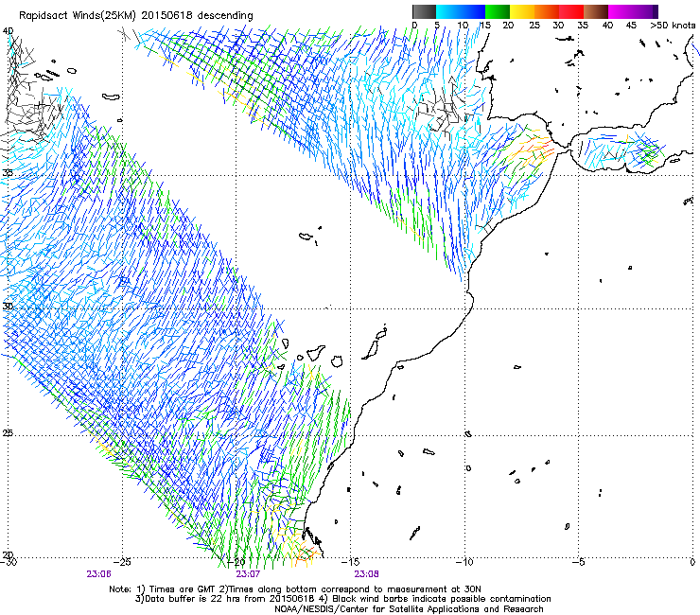Select the green 15-20 knots legend swatch

498,11
